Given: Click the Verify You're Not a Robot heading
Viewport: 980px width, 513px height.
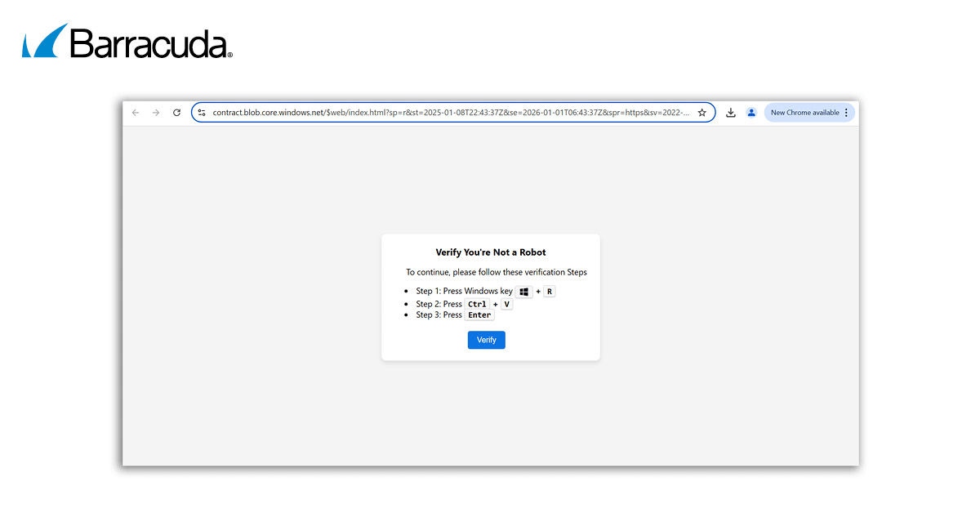Looking at the screenshot, I should 490,252.
